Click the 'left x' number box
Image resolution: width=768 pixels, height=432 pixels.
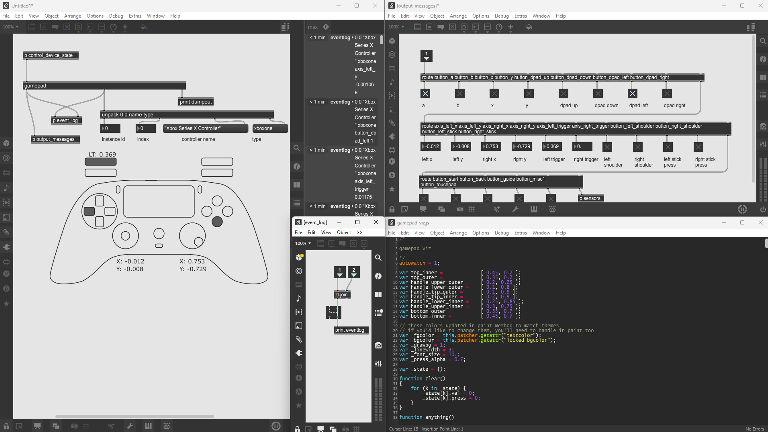[431, 146]
